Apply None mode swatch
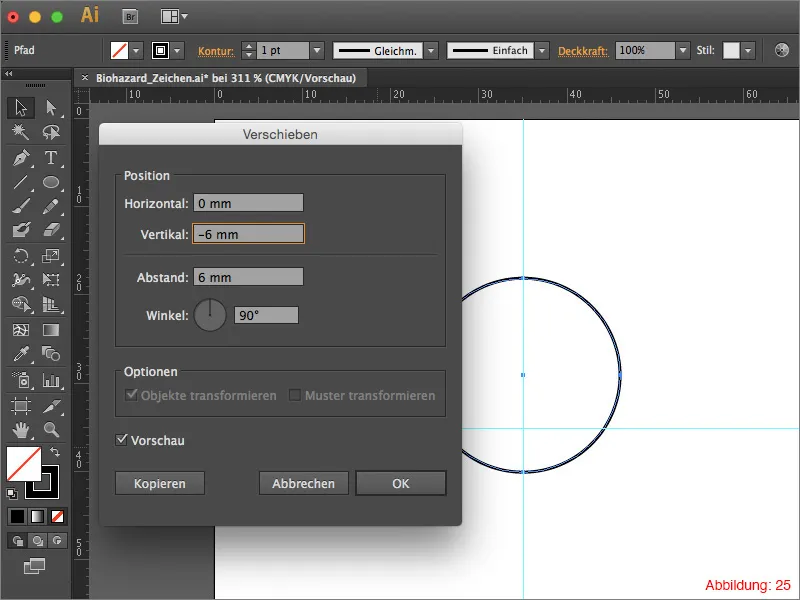Image resolution: width=800 pixels, height=600 pixels. [x=57, y=517]
